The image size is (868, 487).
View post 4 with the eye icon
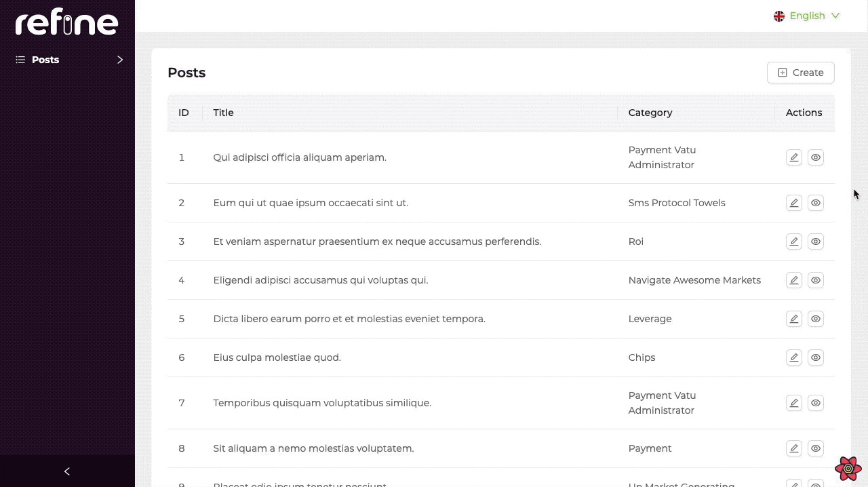pos(816,280)
